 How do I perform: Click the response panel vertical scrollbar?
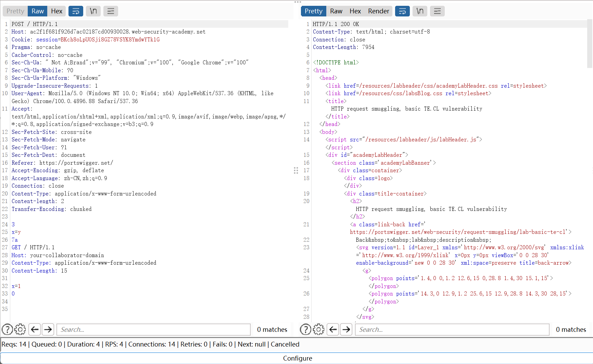590,44
